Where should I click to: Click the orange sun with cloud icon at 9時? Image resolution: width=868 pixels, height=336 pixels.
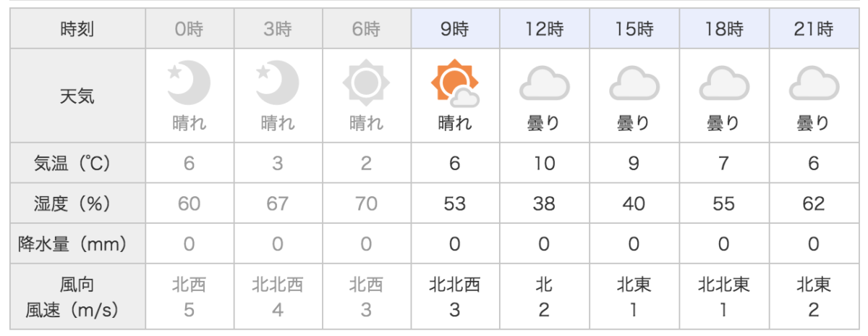(455, 82)
